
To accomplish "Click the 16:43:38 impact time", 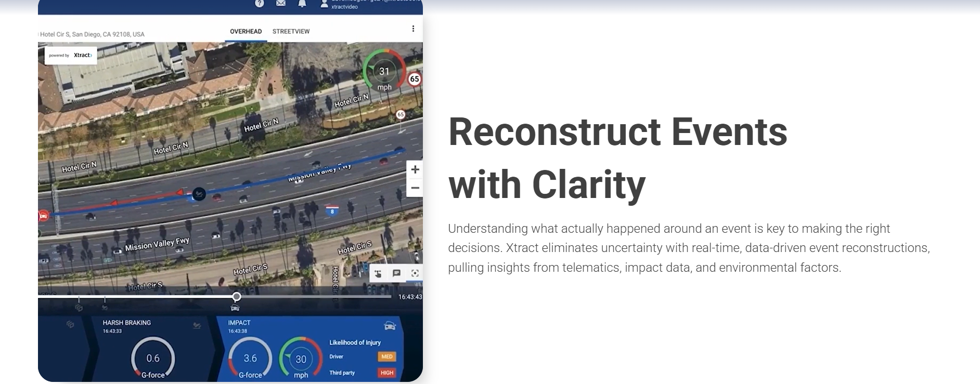I will click(x=238, y=331).
